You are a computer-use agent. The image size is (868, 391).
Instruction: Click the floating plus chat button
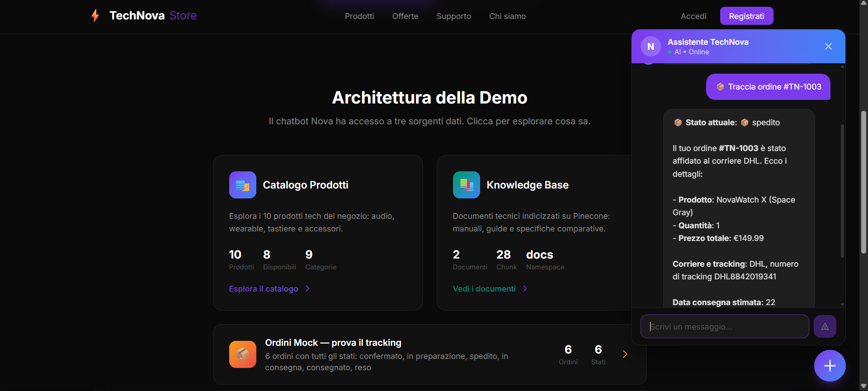(830, 366)
